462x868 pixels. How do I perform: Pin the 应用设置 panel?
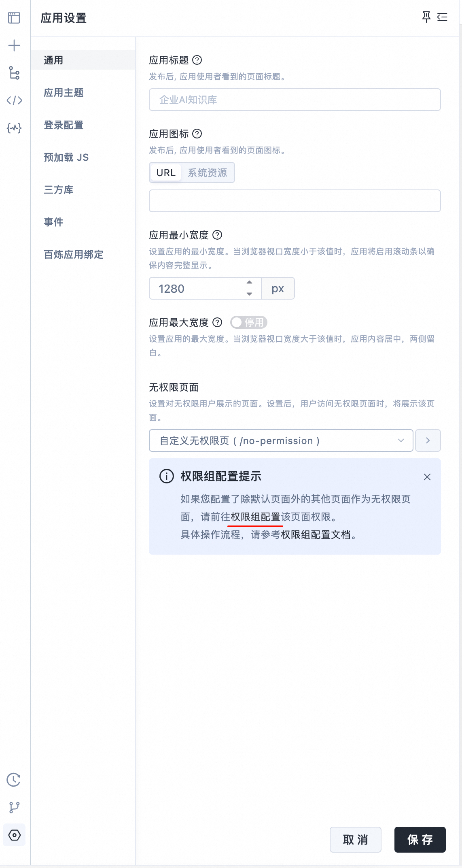pos(426,17)
